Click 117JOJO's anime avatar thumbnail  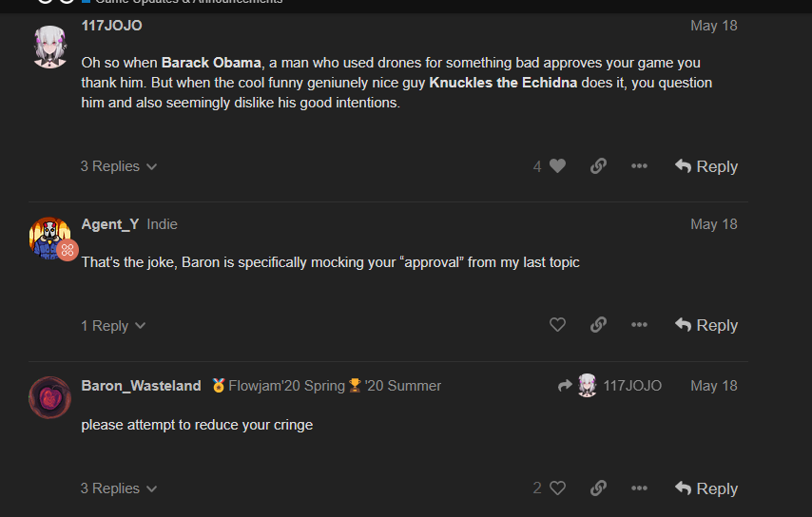pos(49,47)
